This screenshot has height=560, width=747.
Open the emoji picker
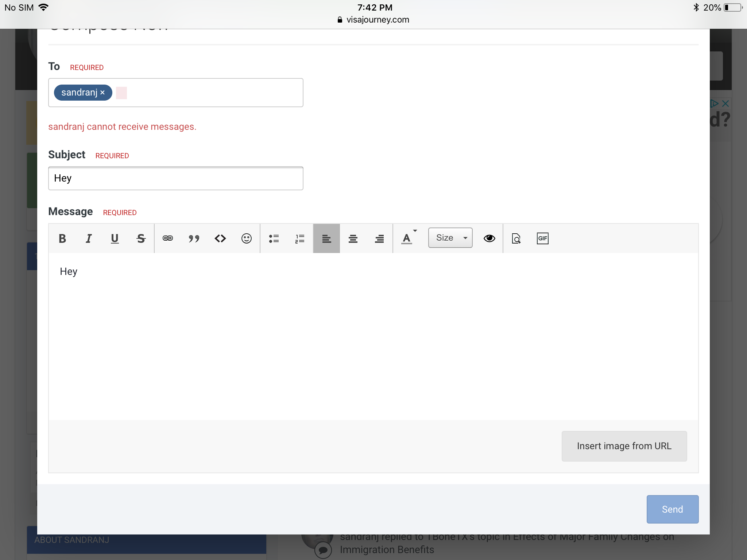pos(247,238)
